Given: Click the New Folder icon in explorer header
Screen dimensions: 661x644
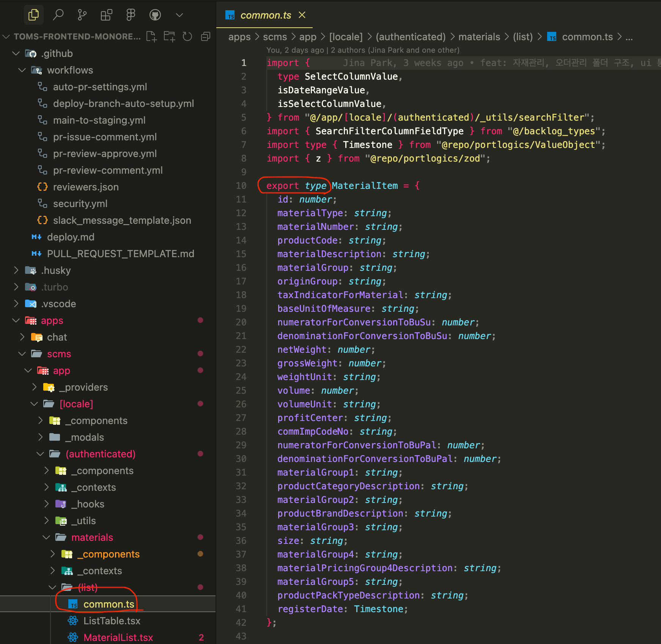Looking at the screenshot, I should point(169,36).
